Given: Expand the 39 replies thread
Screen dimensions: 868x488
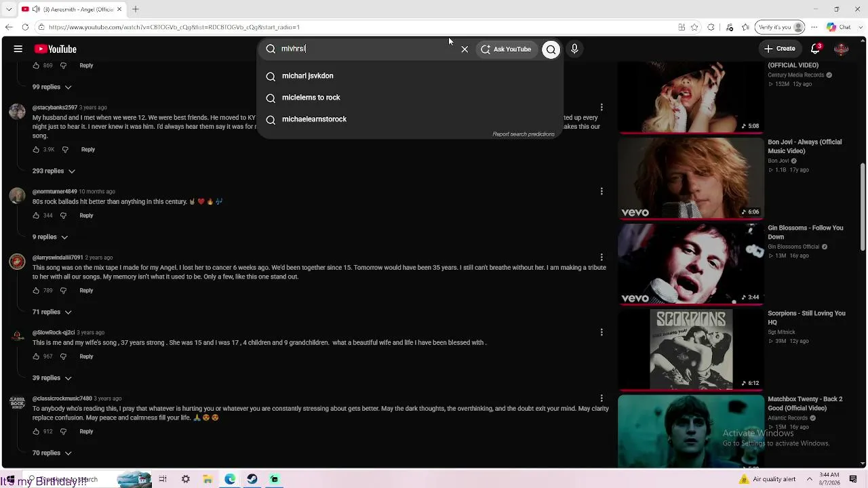Looking at the screenshot, I should 52,378.
